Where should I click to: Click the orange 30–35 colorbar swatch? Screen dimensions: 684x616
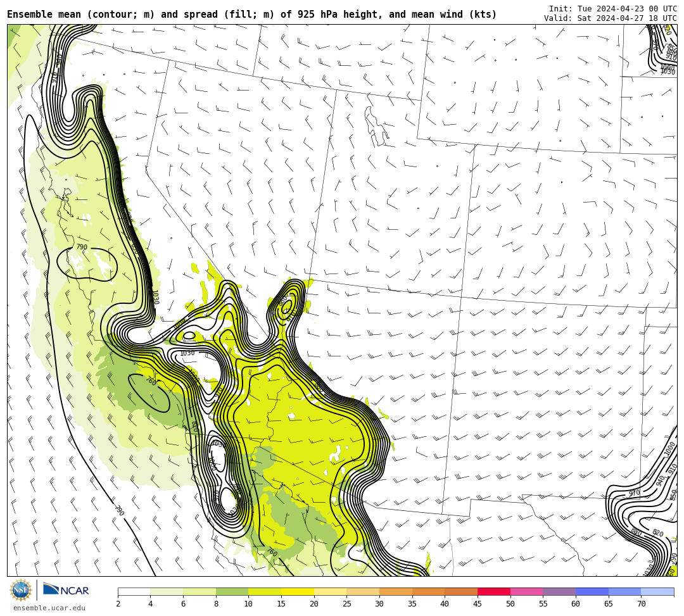[396, 591]
